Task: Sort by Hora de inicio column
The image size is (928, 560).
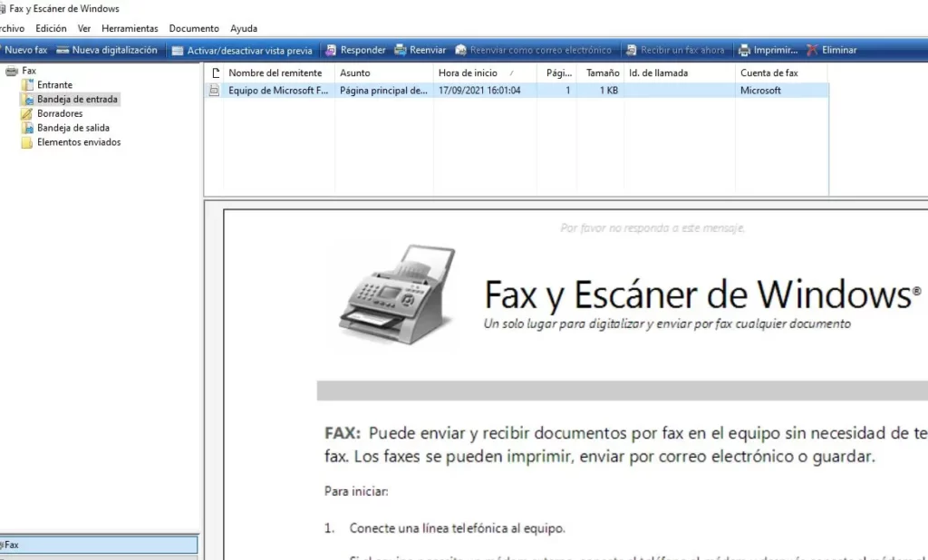Action: pyautogui.click(x=485, y=72)
